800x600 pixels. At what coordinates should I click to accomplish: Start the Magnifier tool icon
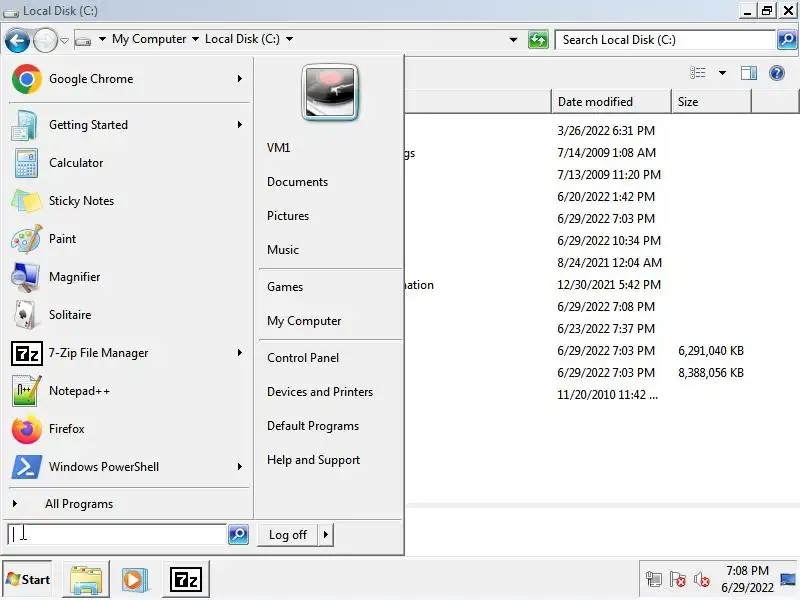(25, 277)
